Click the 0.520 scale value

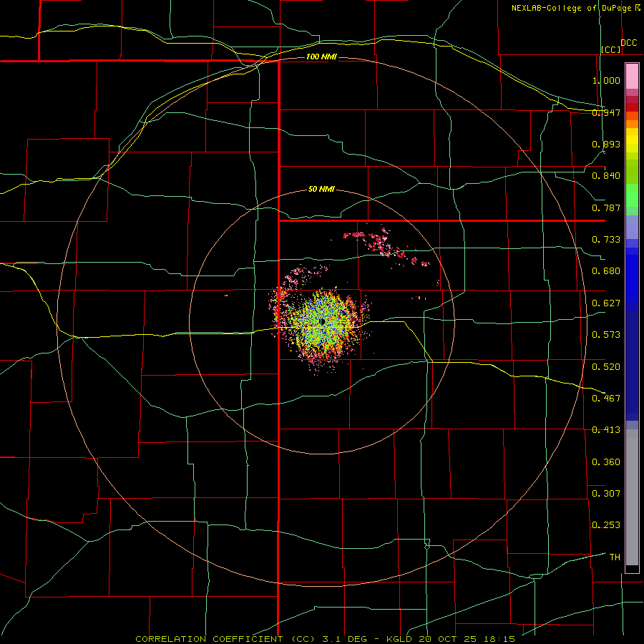click(606, 367)
